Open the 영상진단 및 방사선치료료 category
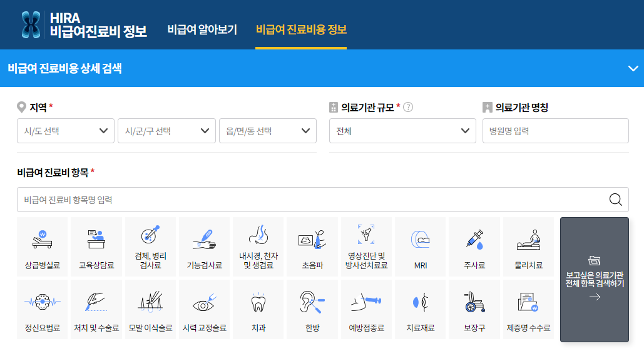 (x=366, y=247)
